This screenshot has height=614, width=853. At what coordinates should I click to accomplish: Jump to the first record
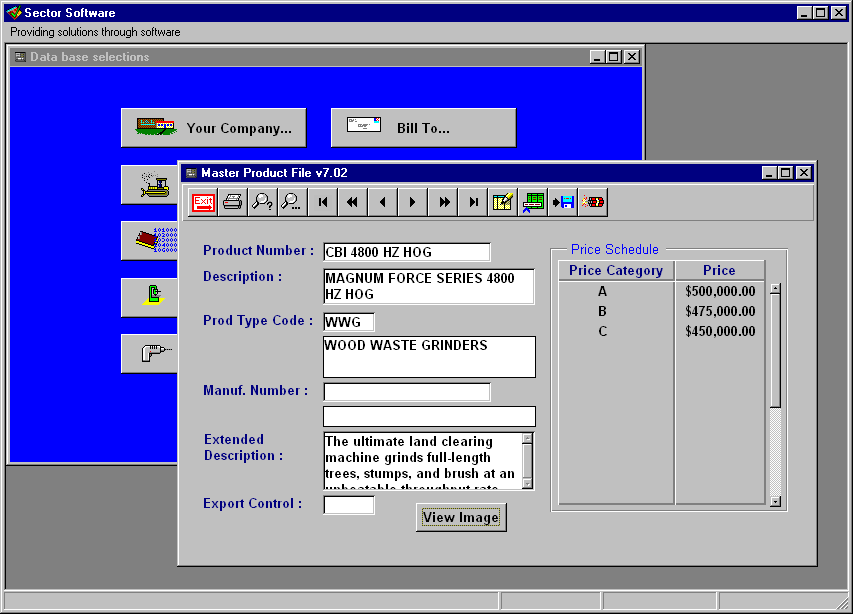pos(323,202)
